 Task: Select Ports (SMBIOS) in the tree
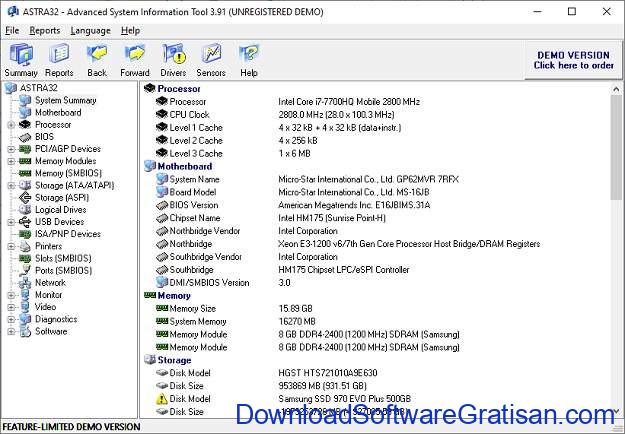pyautogui.click(x=63, y=270)
